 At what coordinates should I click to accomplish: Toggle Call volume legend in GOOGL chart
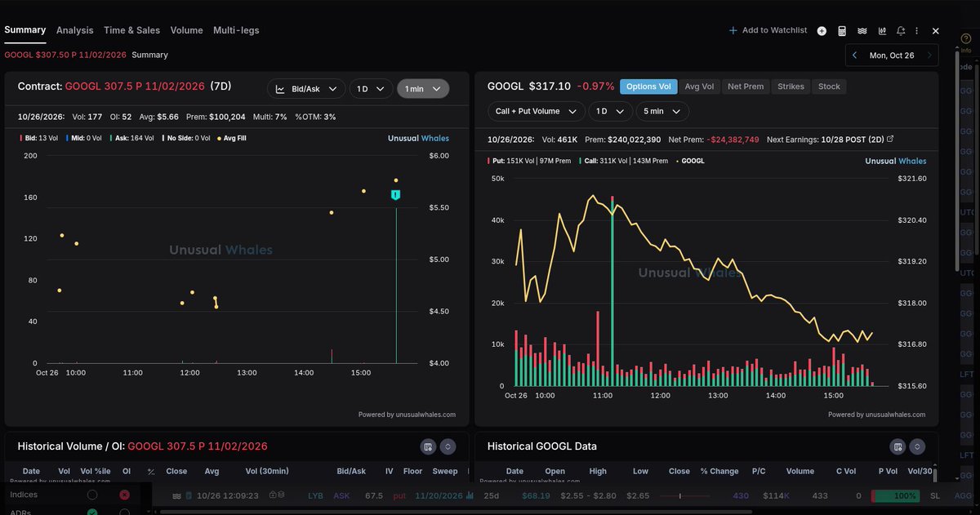point(624,161)
